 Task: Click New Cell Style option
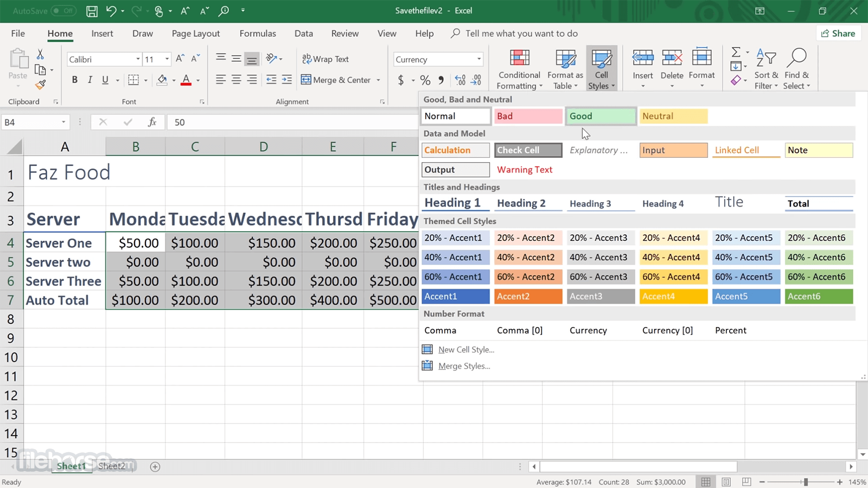point(466,350)
